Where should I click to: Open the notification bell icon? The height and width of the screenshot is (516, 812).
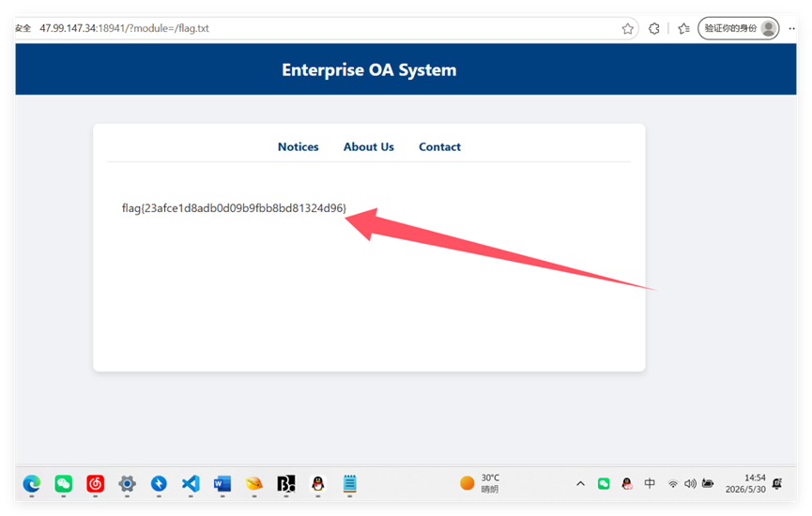[777, 483]
